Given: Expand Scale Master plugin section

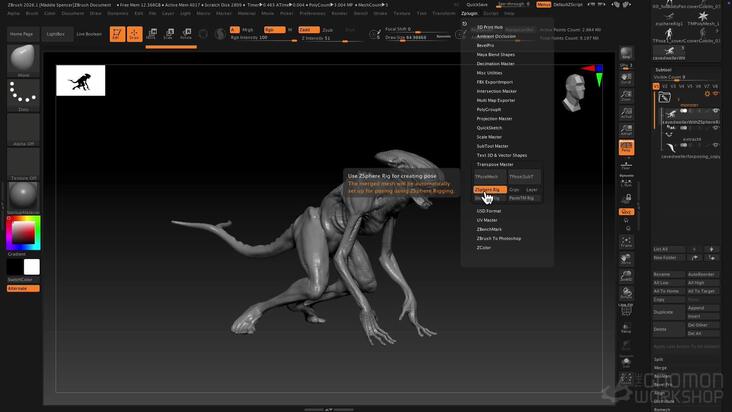Looking at the screenshot, I should pos(489,137).
